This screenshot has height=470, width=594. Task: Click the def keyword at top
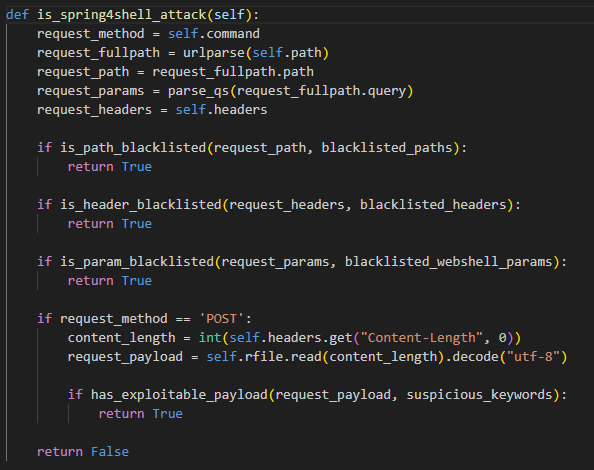point(17,15)
